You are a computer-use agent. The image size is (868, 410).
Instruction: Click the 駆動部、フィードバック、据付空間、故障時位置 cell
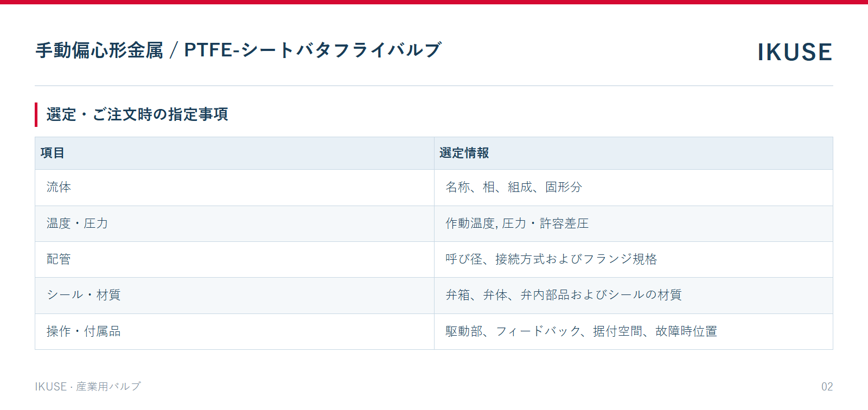[634, 331]
